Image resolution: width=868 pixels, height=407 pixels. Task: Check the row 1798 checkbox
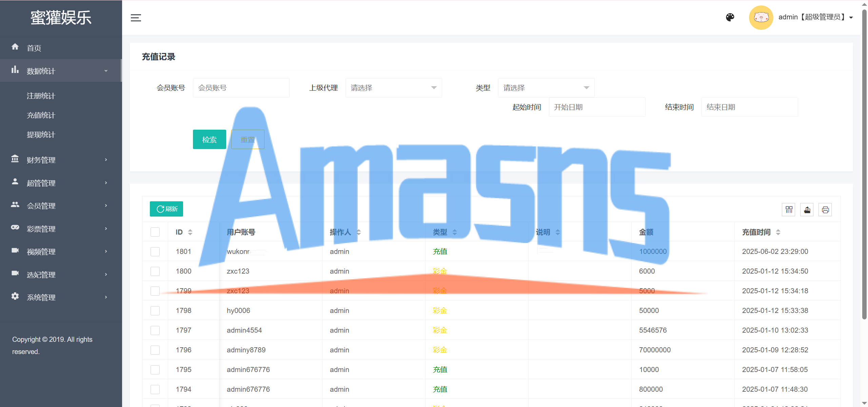coord(155,311)
